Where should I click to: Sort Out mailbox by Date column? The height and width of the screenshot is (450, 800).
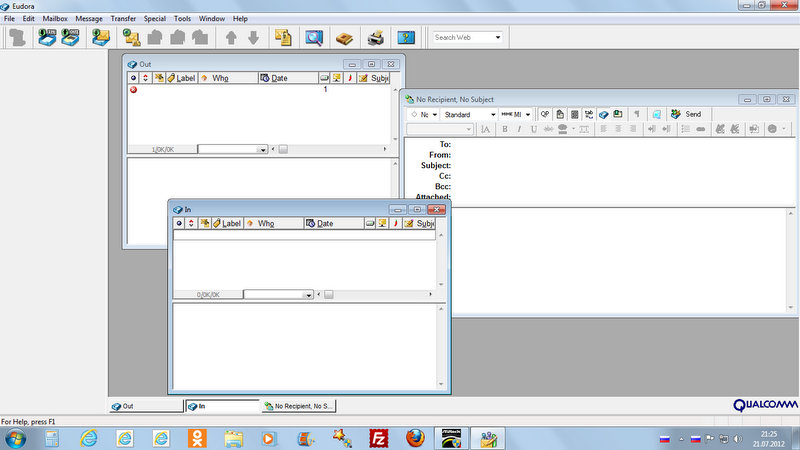click(288, 78)
